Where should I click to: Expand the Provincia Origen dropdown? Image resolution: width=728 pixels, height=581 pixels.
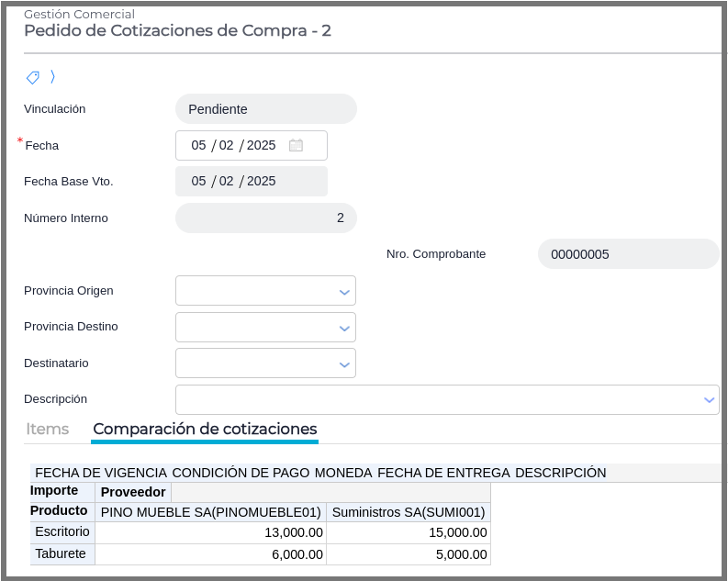[x=344, y=292]
